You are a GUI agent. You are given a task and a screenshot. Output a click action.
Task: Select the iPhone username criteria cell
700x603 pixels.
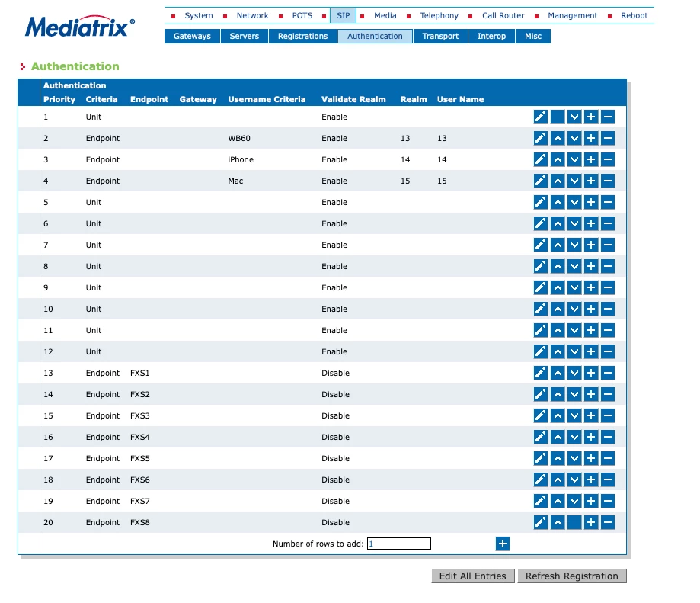coord(241,159)
